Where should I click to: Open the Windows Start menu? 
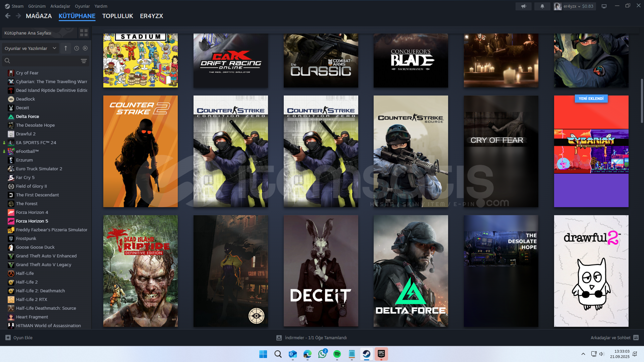click(x=263, y=354)
